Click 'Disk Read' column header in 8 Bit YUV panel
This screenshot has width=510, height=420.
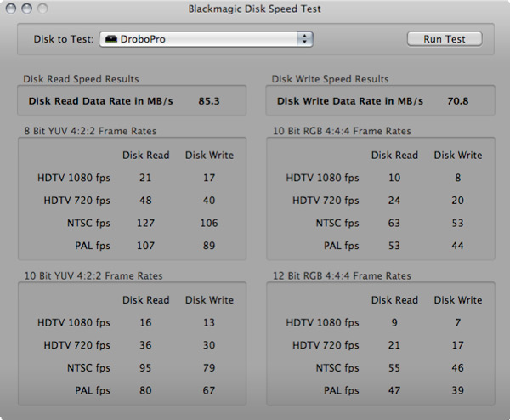coord(145,156)
